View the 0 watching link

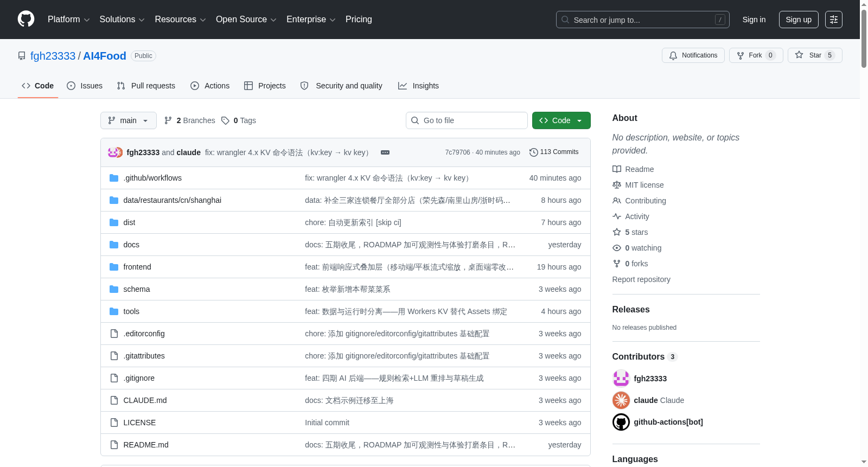(637, 248)
